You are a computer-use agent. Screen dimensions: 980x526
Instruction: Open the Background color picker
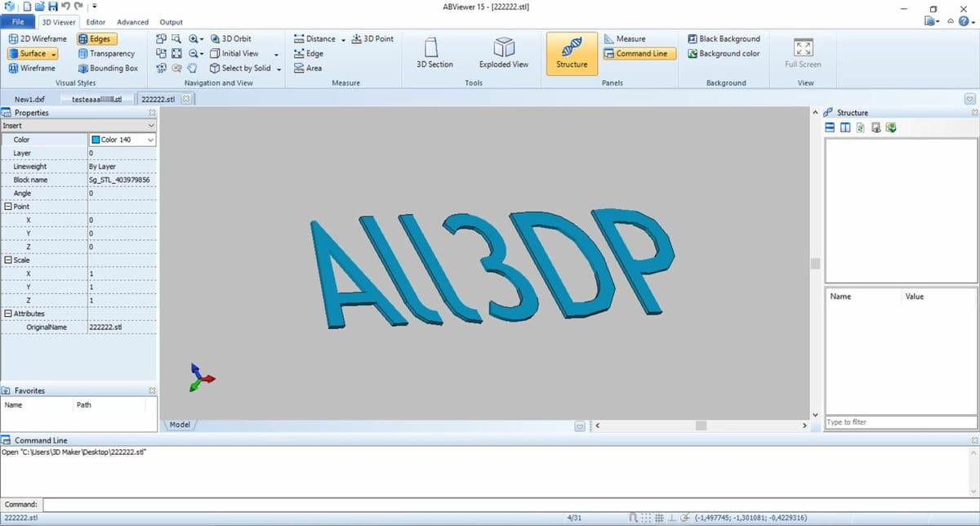[x=724, y=53]
